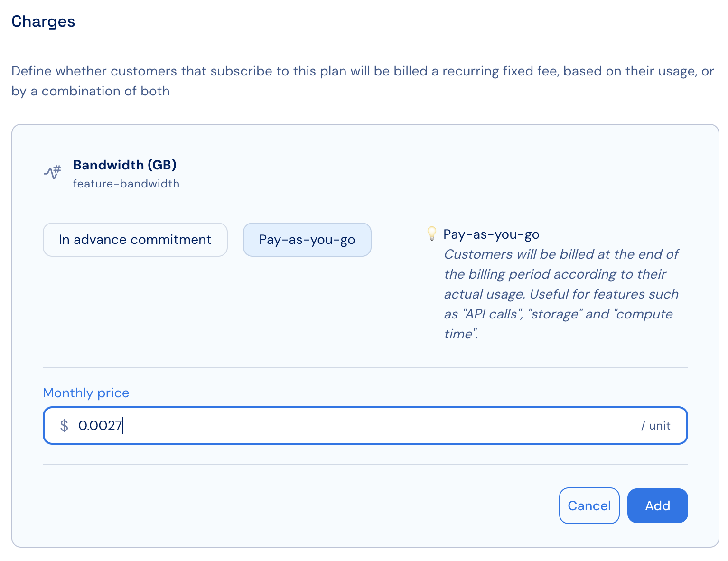Cancel adding the bandwidth charge
Screen dimensions: 728x561
(589, 505)
